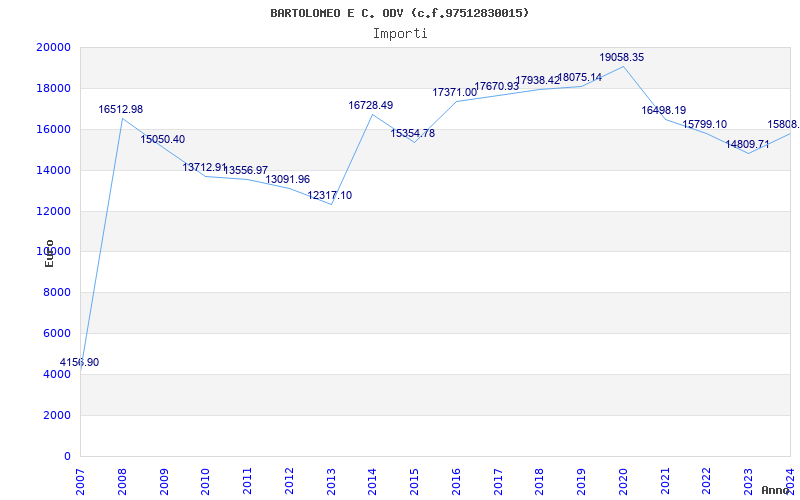Select the 4156.90 data label
Screen dimensions: 800x500
coord(80,362)
